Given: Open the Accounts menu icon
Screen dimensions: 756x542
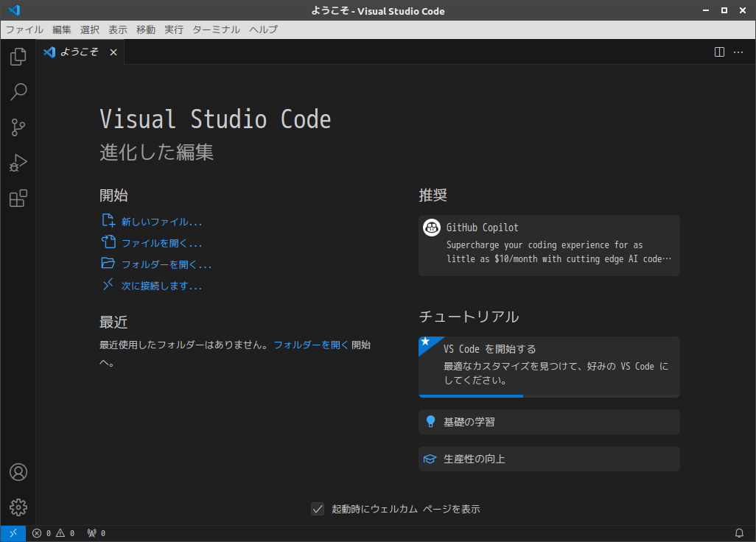Looking at the screenshot, I should pyautogui.click(x=18, y=472).
